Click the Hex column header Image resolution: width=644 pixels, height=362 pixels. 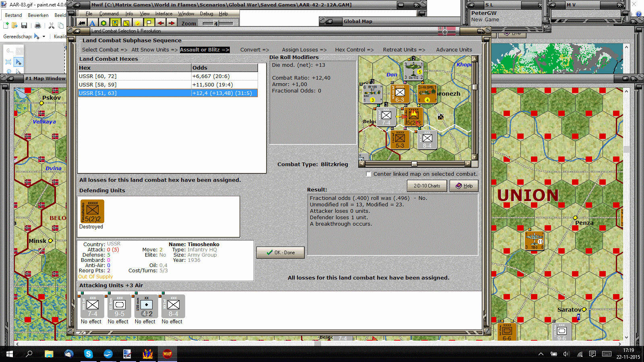click(x=134, y=68)
